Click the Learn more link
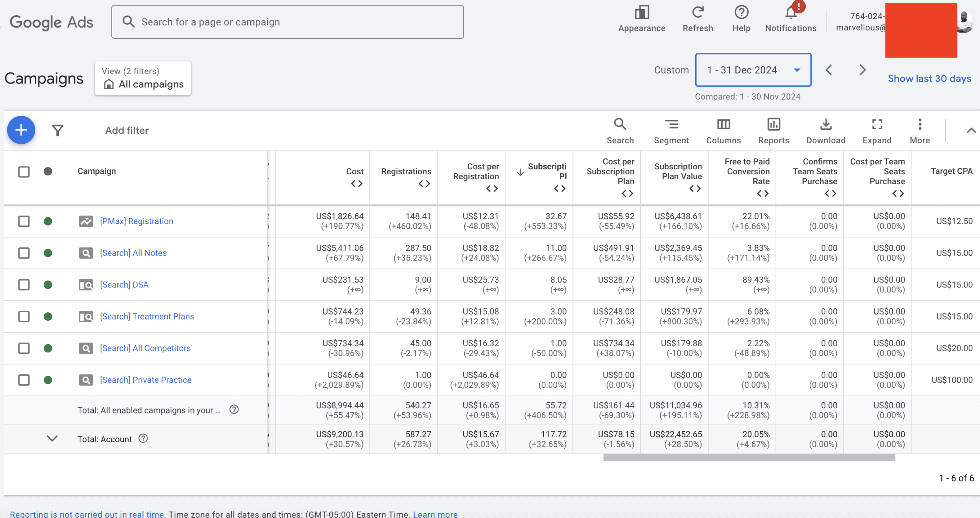This screenshot has width=980, height=518. (x=435, y=514)
